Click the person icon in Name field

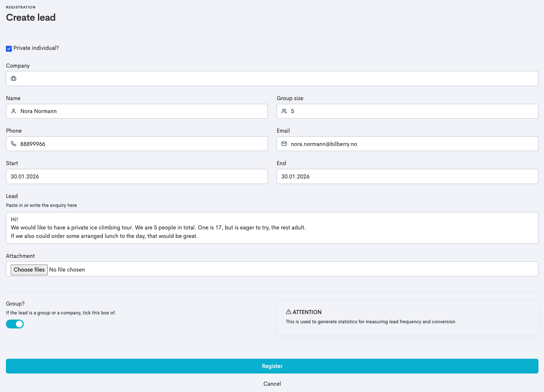click(x=14, y=111)
